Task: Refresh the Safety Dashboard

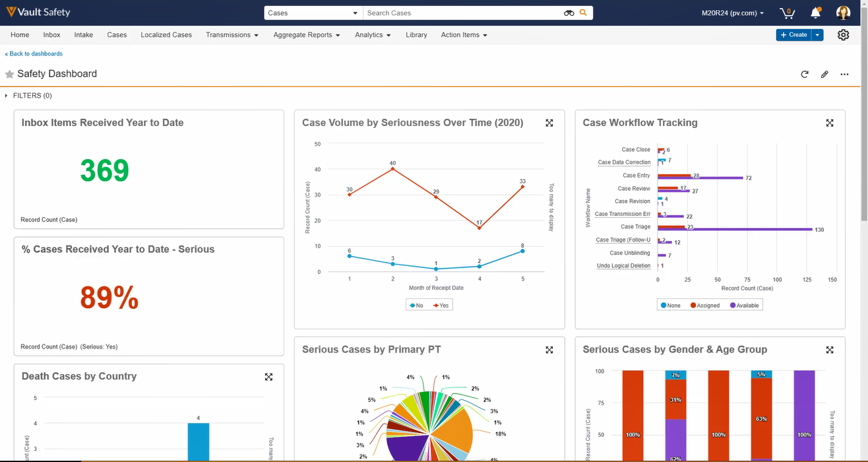Action: tap(805, 75)
